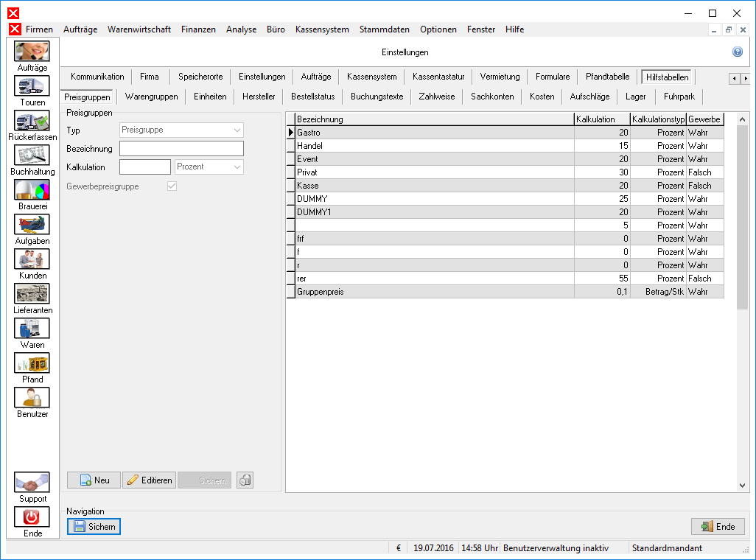Open the Finanzen menu
Image resolution: width=756 pixels, height=560 pixels.
tap(198, 29)
